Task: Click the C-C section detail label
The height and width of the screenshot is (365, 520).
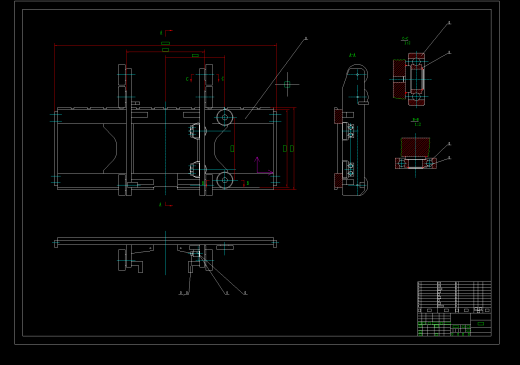Action: (x=406, y=41)
